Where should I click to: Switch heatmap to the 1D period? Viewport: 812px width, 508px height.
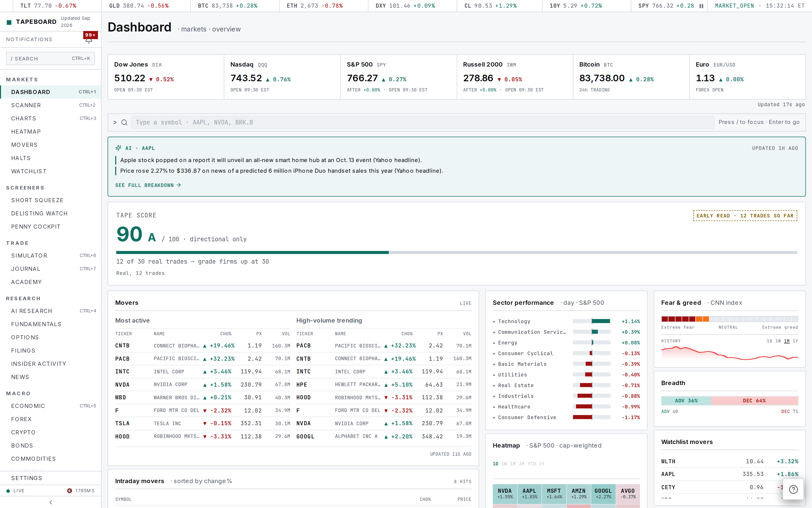[495, 464]
